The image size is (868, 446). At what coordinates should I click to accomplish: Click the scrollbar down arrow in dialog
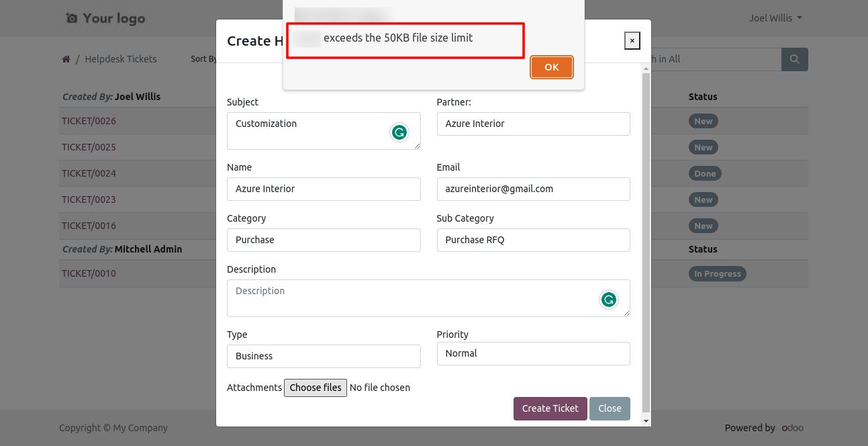(646, 420)
